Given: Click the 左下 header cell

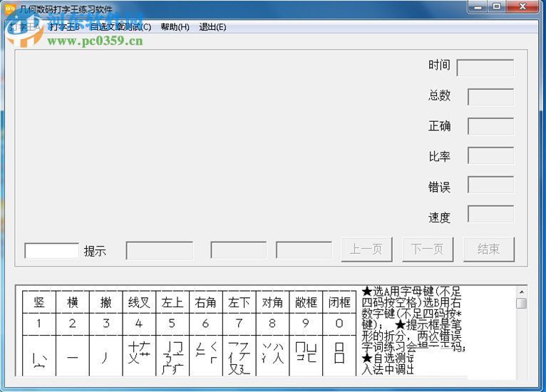Looking at the screenshot, I should (239, 301).
